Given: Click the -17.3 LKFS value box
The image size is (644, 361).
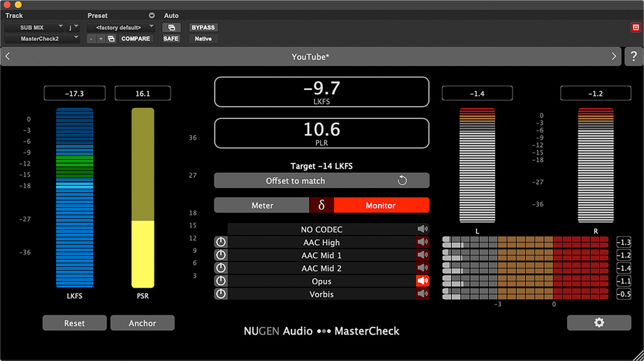Looking at the screenshot, I should (74, 93).
